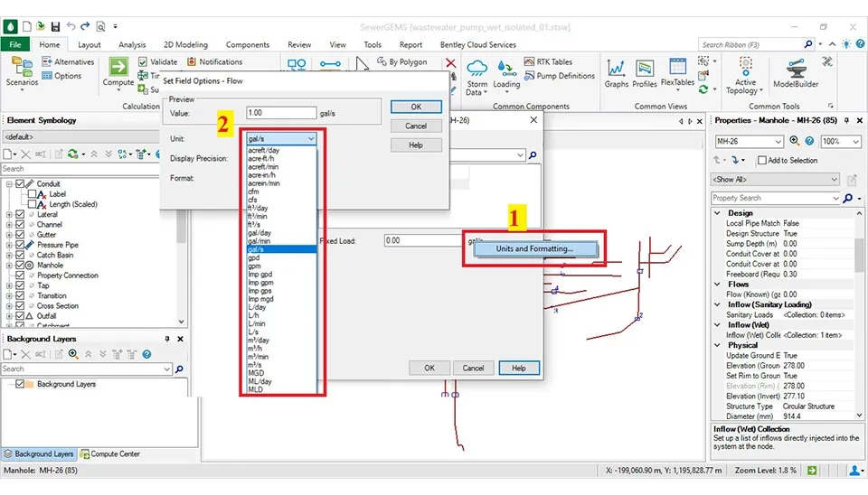Image resolution: width=868 pixels, height=495 pixels.
Task: Toggle the Pressure Pipe checkbox
Action: tap(20, 245)
